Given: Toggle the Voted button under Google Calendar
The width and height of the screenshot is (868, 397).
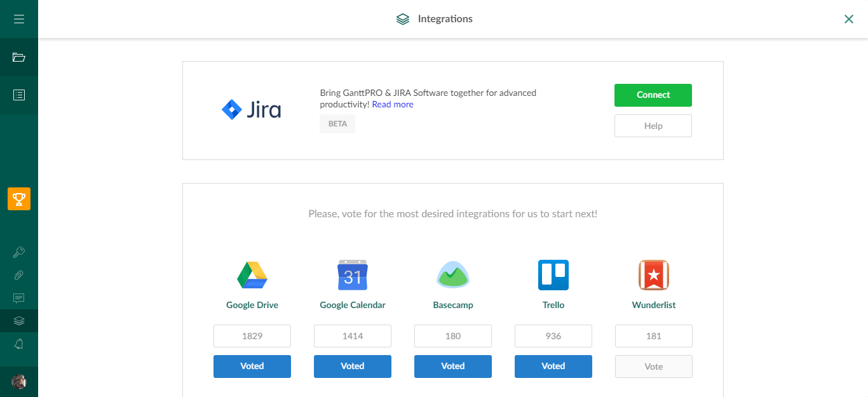Looking at the screenshot, I should [353, 367].
